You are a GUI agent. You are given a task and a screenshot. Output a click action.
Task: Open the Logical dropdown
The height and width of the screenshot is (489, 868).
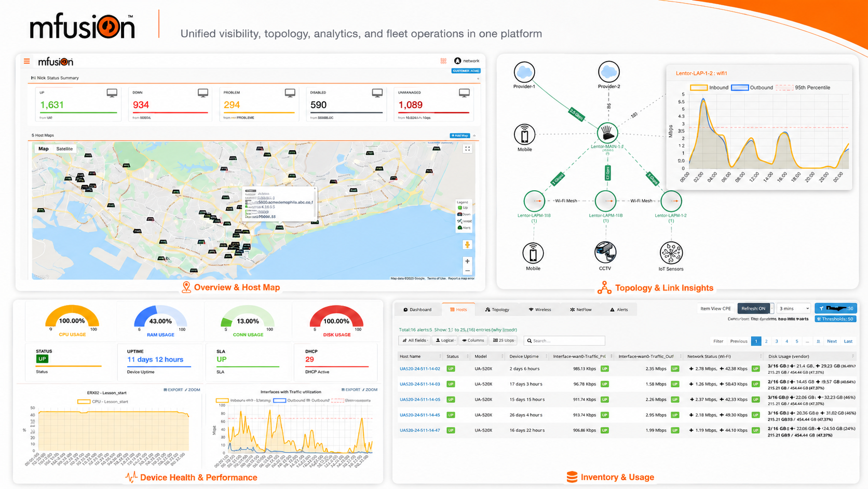445,340
